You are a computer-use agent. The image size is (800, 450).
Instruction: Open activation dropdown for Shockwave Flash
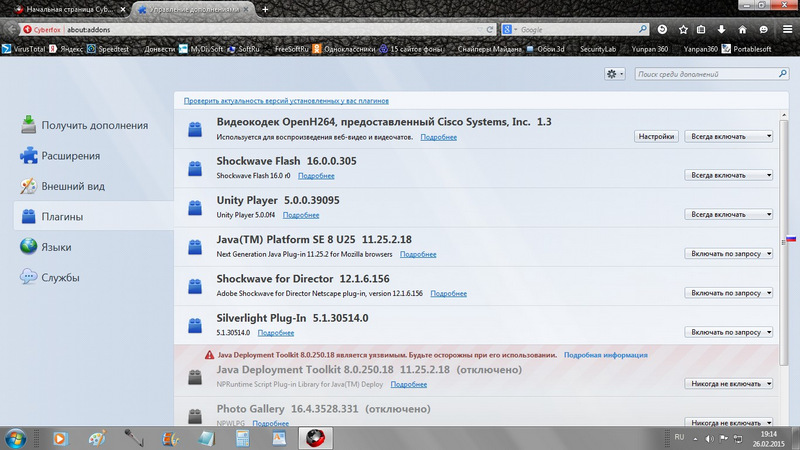(x=729, y=175)
